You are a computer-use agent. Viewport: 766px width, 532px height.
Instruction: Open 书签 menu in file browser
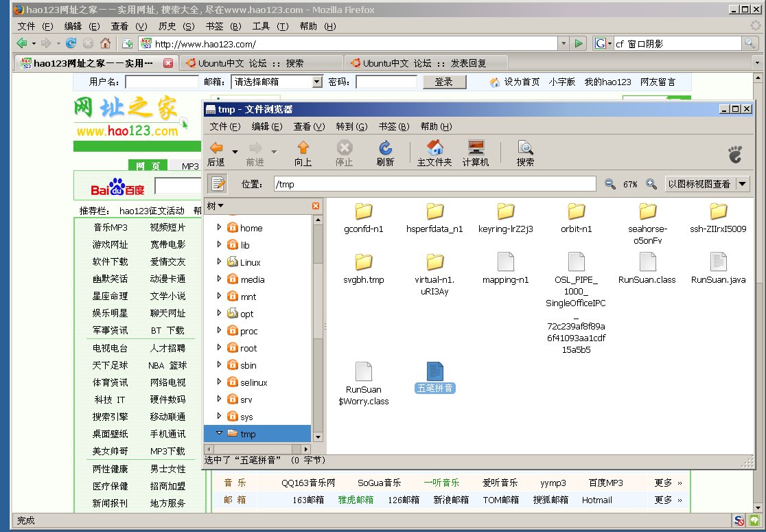click(394, 126)
